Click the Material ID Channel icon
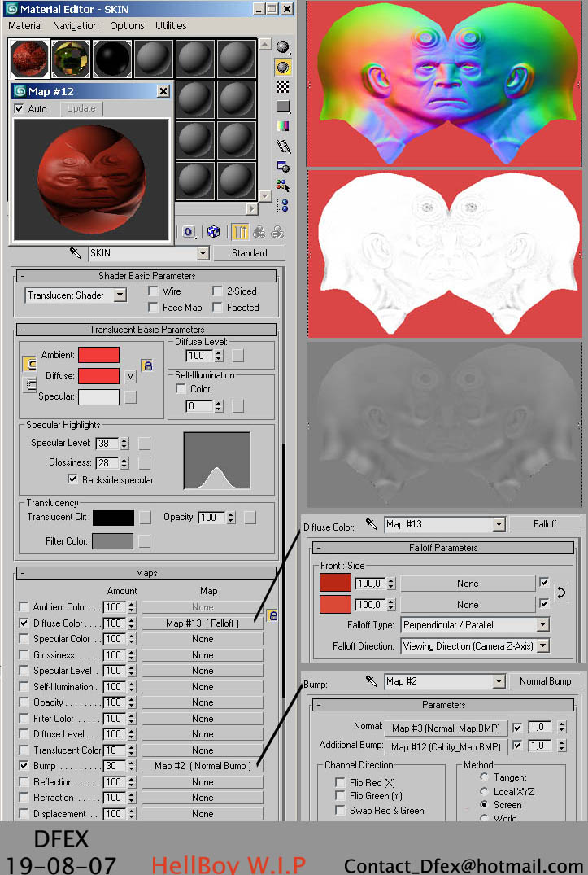Screen dimensions: 588x875 click(189, 232)
